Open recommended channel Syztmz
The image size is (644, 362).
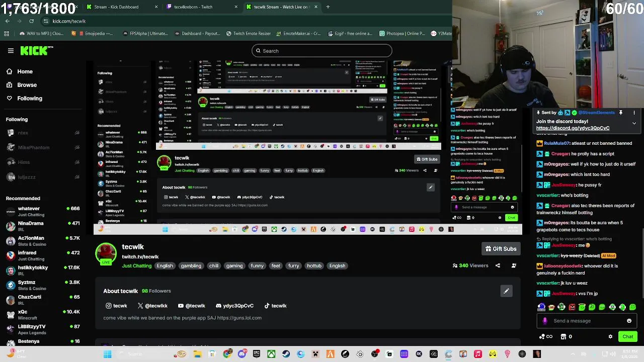click(x=43, y=285)
